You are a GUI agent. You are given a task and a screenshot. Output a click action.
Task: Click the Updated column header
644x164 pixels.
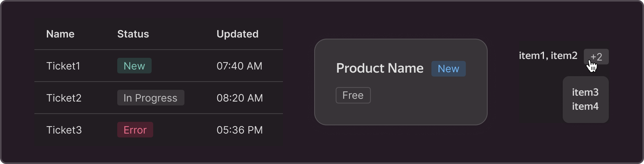pyautogui.click(x=237, y=34)
